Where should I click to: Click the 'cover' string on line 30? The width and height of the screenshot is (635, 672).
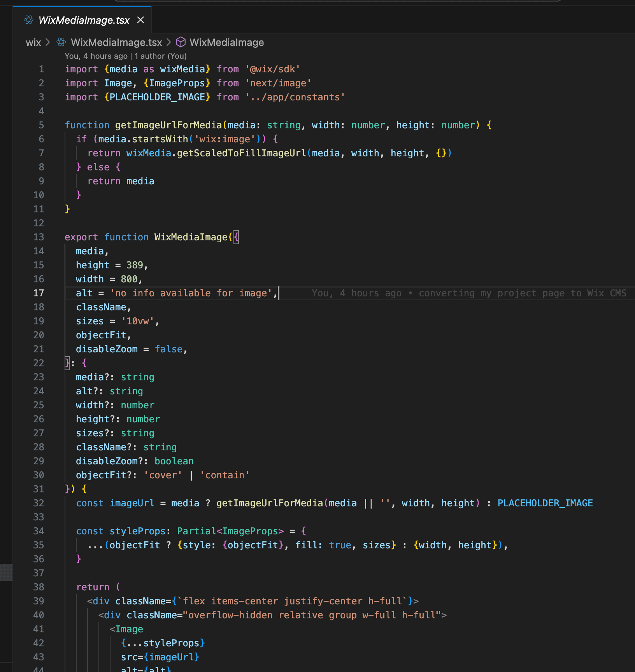(163, 475)
